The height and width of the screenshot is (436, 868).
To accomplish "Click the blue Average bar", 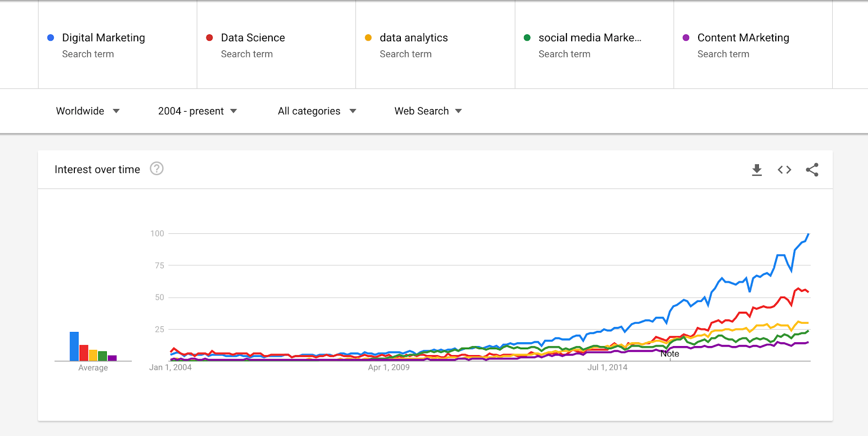I will point(74,347).
